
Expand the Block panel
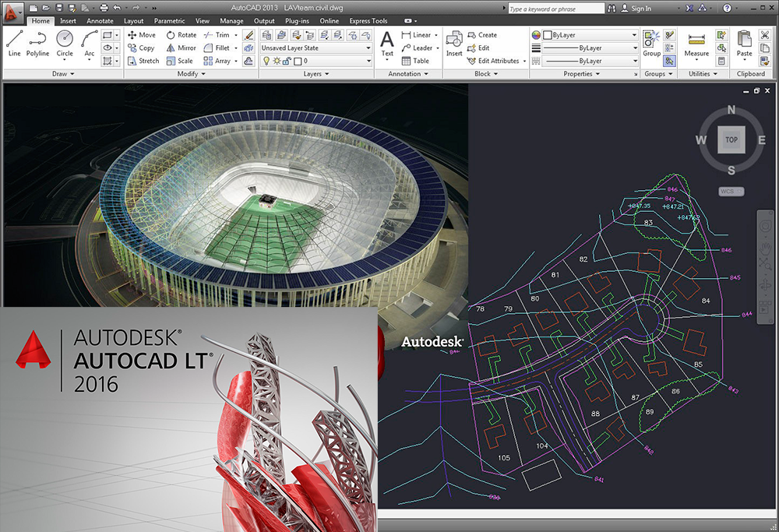click(x=486, y=73)
